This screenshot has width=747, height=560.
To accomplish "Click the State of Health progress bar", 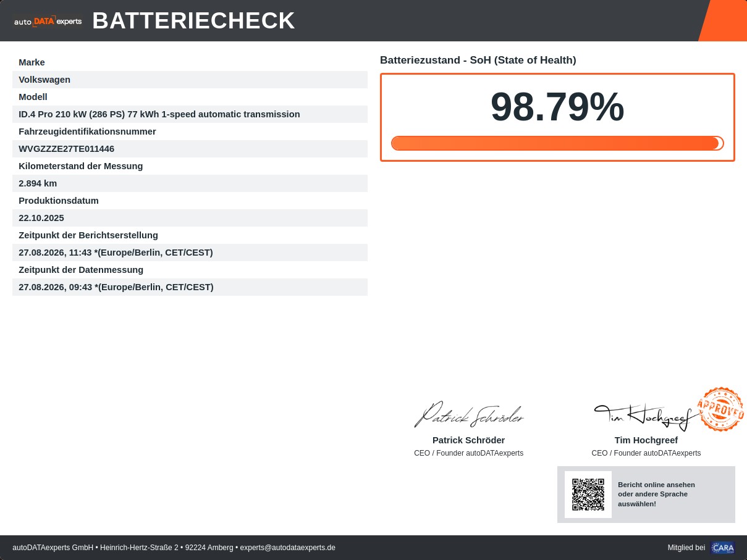I will click(x=557, y=143).
